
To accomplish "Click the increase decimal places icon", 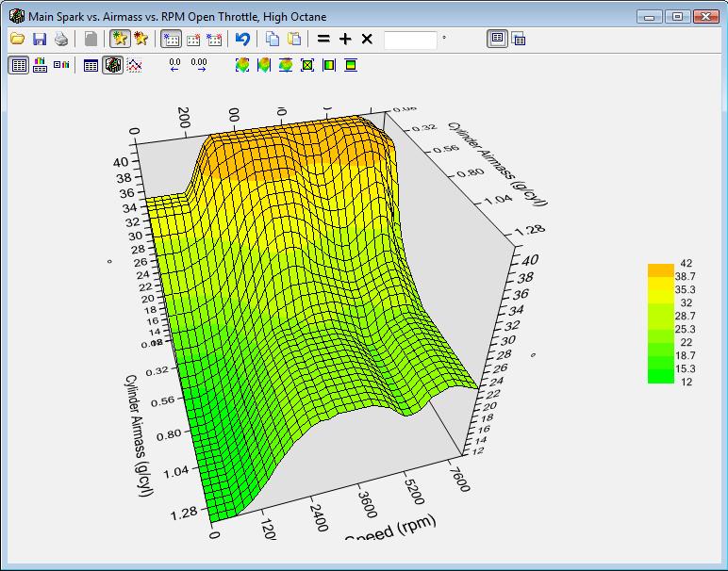I will [198, 65].
